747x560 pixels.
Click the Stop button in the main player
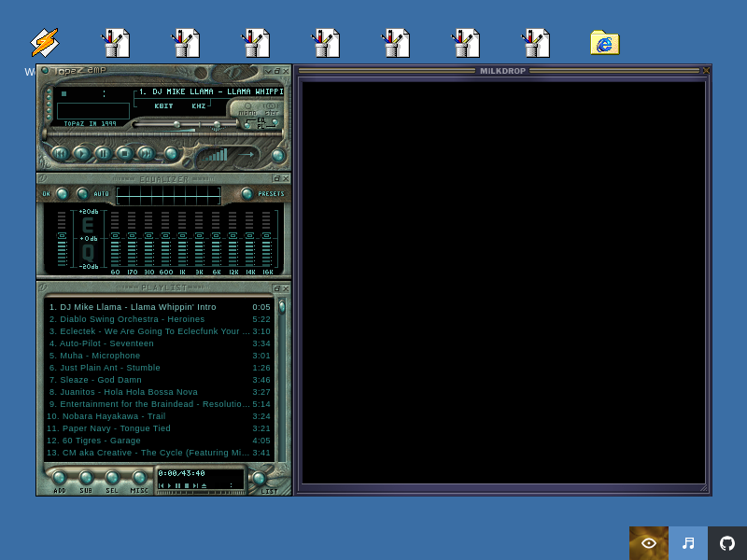click(x=124, y=153)
